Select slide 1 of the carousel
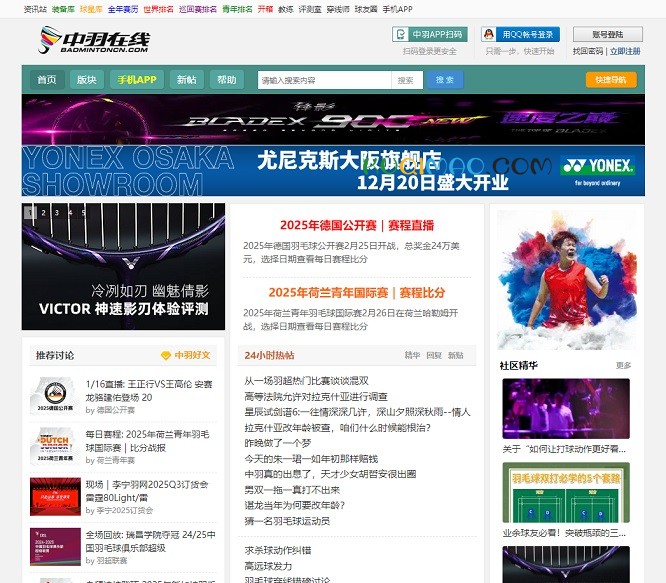666x583 pixels. pyautogui.click(x=30, y=212)
